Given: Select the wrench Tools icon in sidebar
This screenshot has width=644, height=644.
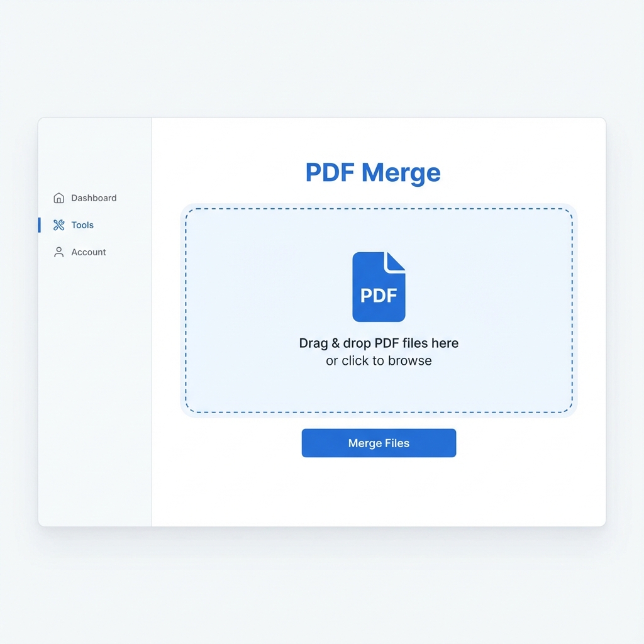Looking at the screenshot, I should [x=58, y=225].
